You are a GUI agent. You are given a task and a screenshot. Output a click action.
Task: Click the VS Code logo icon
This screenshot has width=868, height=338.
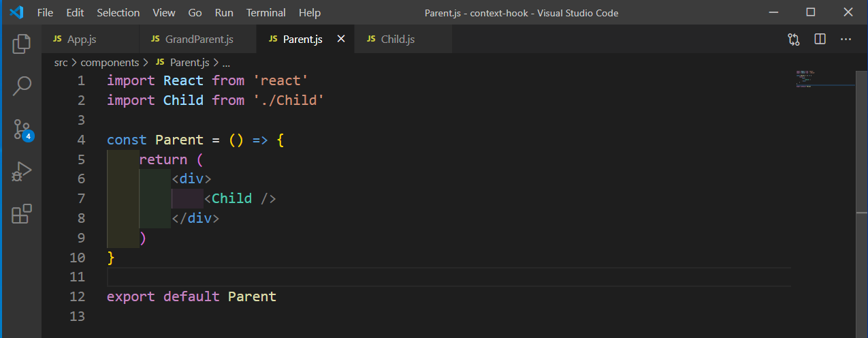tap(16, 12)
